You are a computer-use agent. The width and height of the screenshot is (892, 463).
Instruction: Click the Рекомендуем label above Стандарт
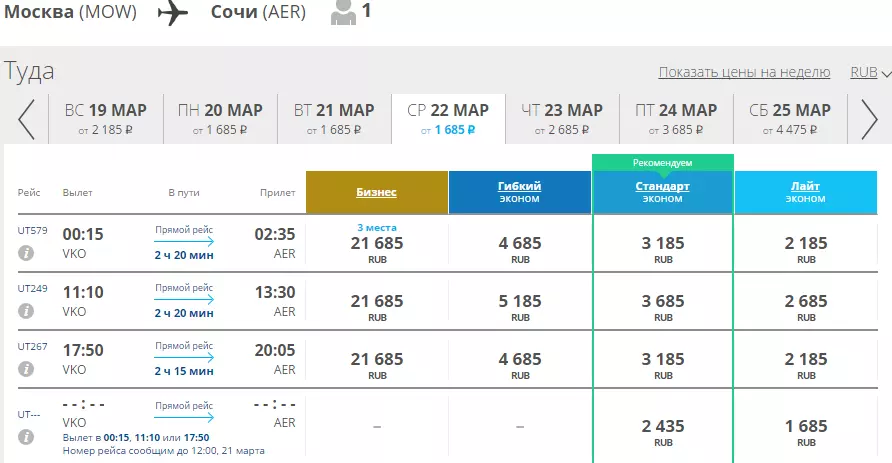pos(663,163)
